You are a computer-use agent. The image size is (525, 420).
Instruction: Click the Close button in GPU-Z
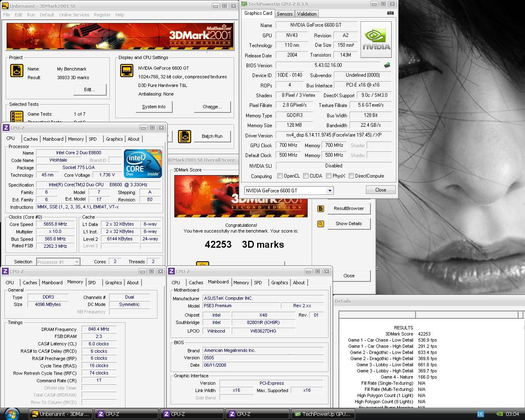[381, 190]
